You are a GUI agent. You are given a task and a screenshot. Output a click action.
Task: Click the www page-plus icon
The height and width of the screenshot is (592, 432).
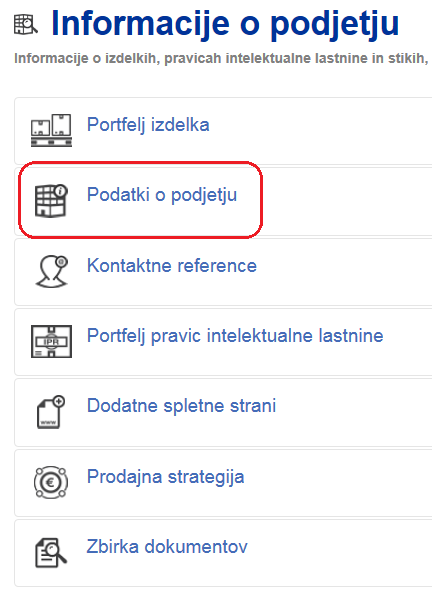pyautogui.click(x=51, y=412)
